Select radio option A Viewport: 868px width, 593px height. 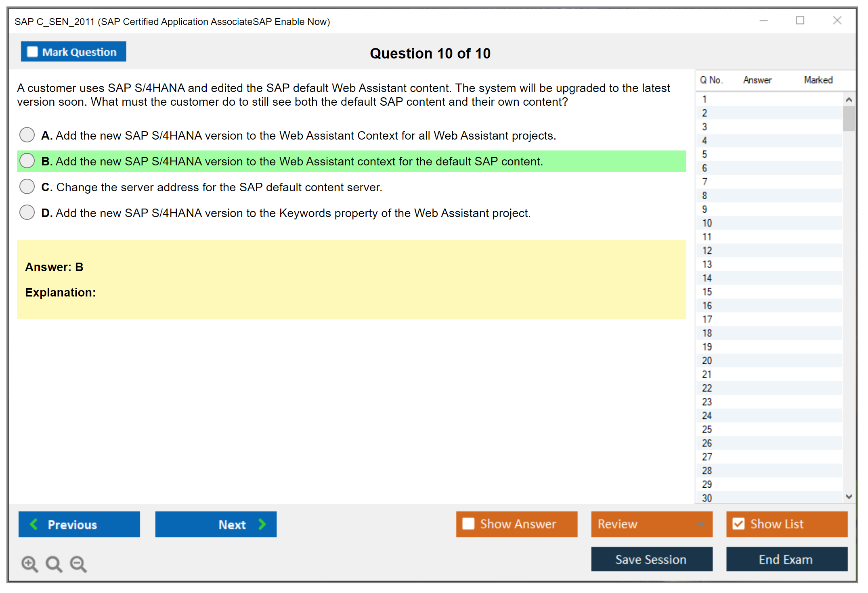coord(27,135)
